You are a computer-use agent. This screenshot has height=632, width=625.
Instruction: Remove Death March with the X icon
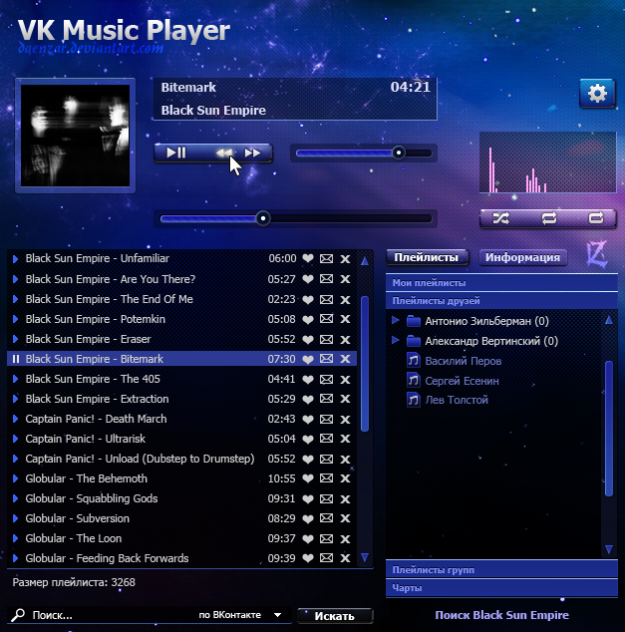click(345, 419)
